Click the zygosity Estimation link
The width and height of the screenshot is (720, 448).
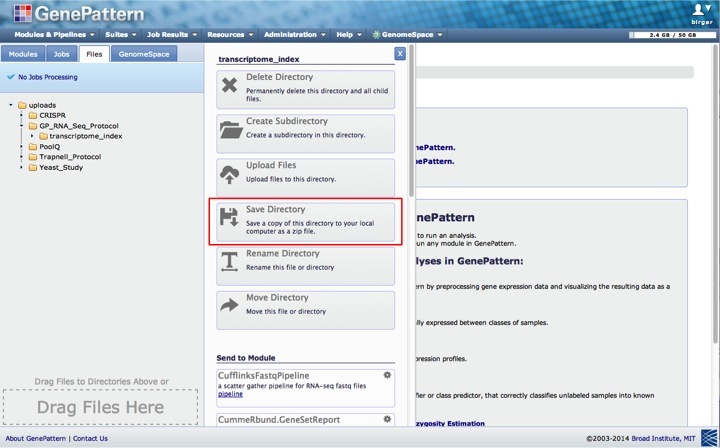point(450,423)
